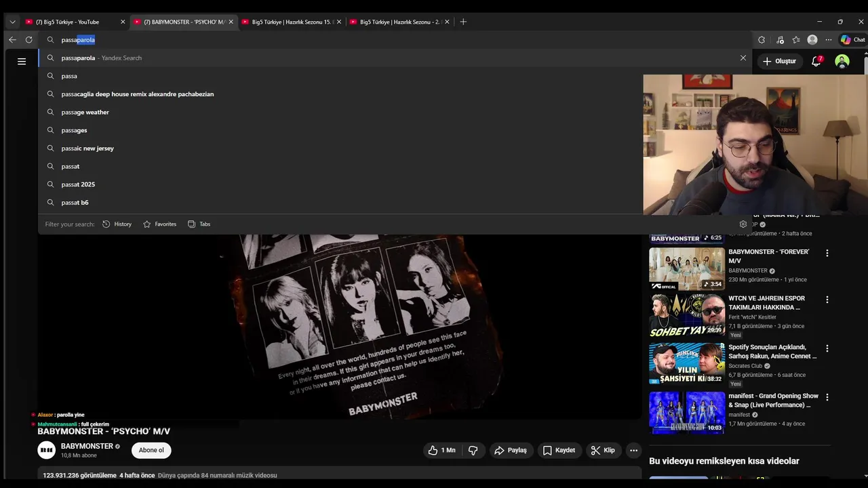Open options menu for manifest Grand Opening video

click(827, 397)
